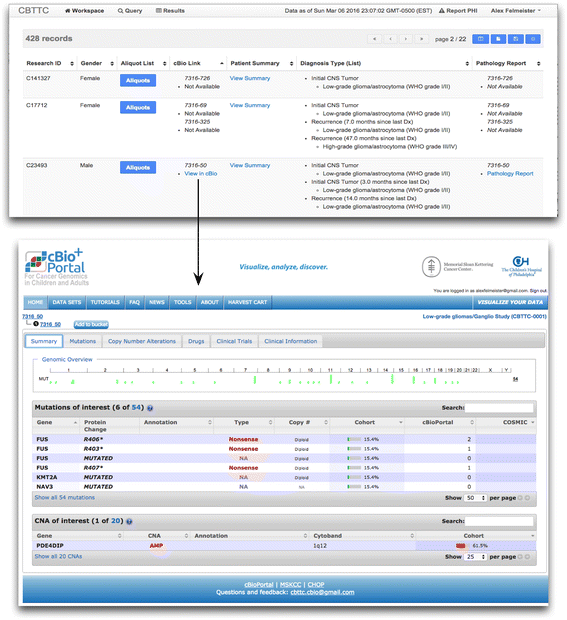
Task: Click help icon beside Mutations of interest
Action: pyautogui.click(x=150, y=408)
